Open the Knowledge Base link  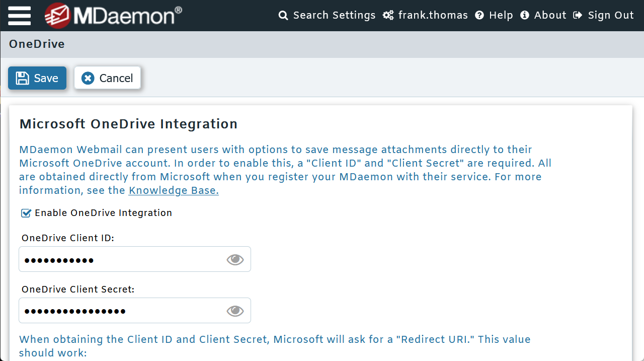tap(173, 190)
